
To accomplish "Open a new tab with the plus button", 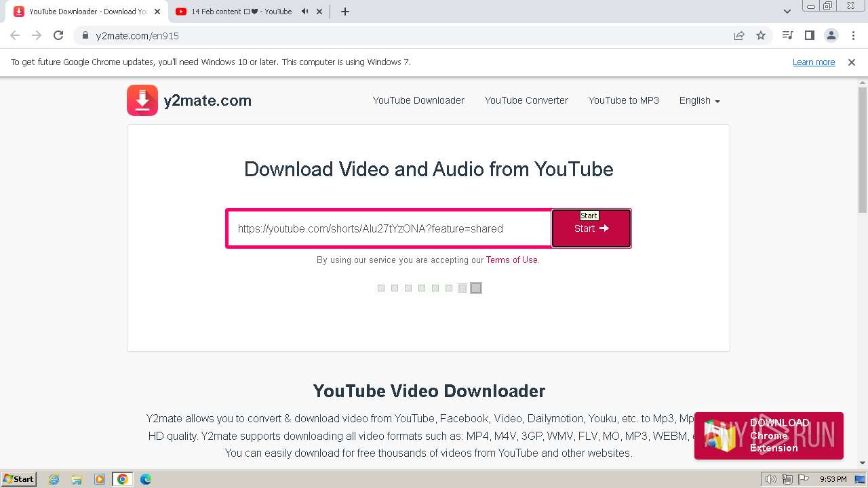I will [344, 12].
